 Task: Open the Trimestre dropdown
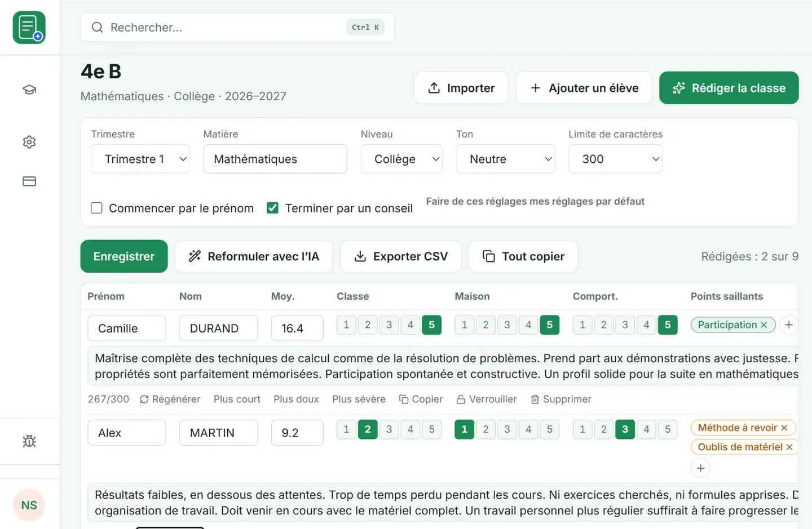140,159
